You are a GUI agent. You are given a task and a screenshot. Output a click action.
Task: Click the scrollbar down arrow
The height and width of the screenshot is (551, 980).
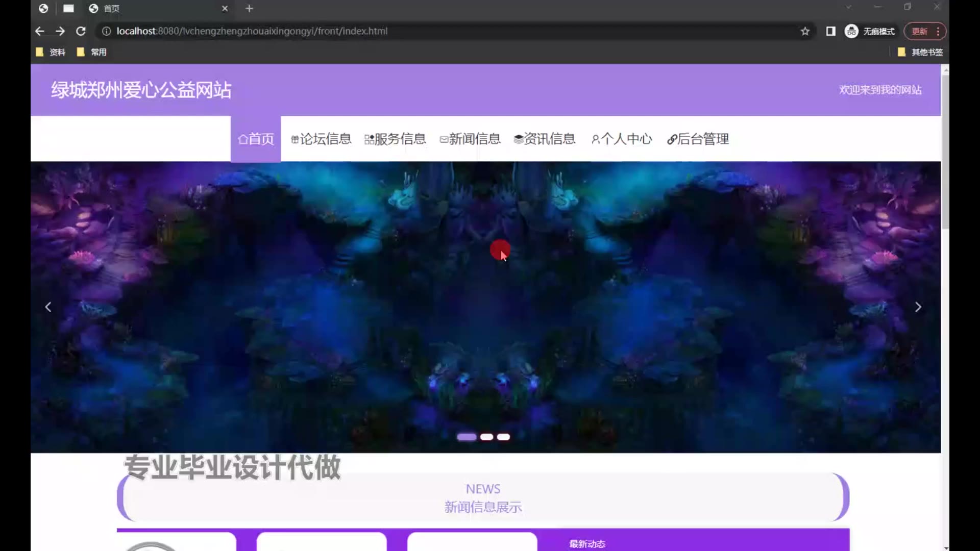click(945, 547)
